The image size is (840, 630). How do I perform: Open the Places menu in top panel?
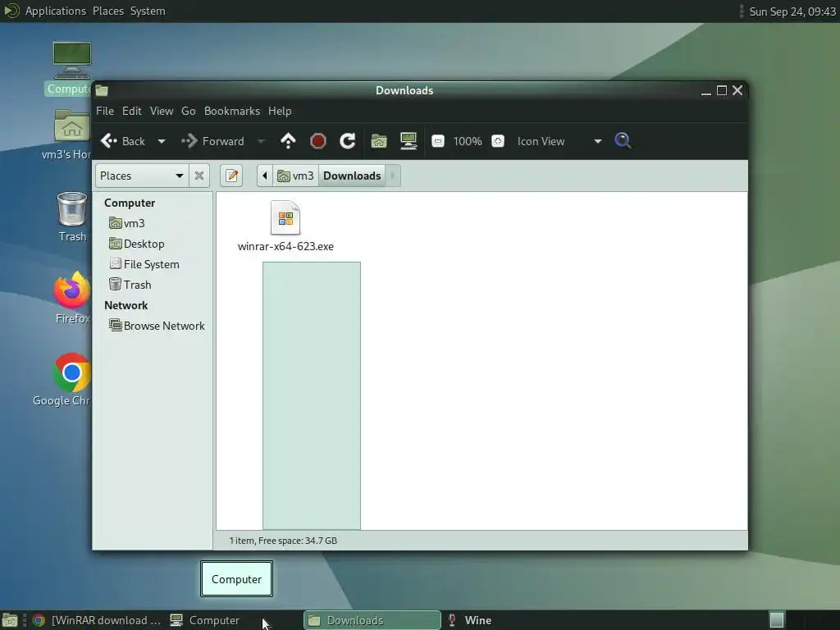(x=108, y=11)
